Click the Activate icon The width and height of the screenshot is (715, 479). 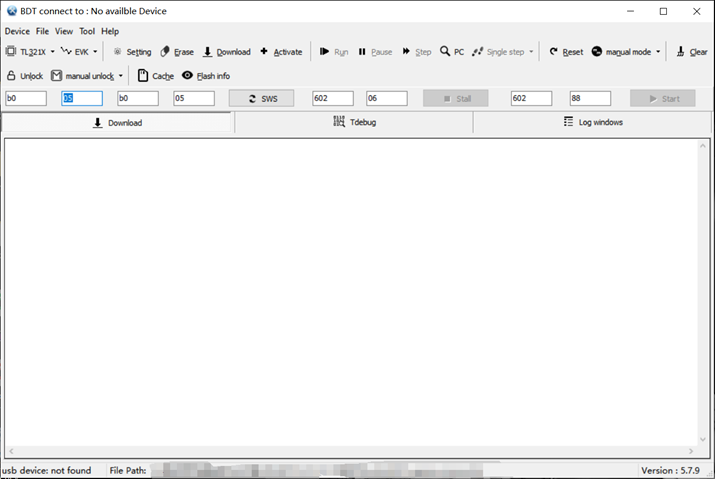tap(264, 52)
